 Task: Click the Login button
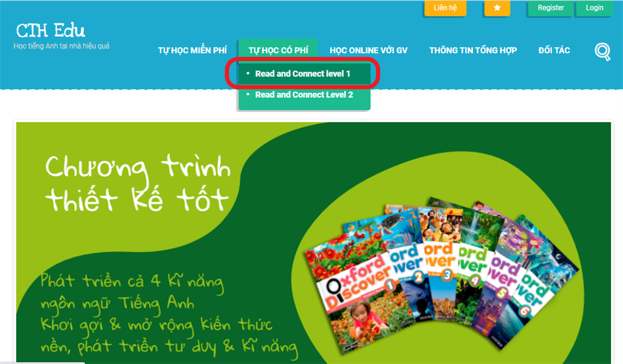point(594,8)
